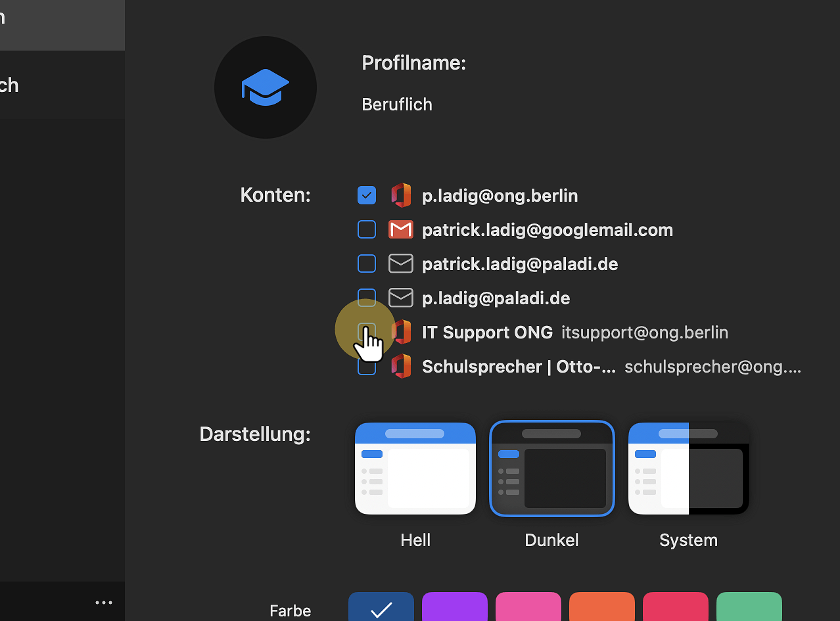
Task: Click the Office icon for Schulsprecher account
Action: (x=401, y=367)
